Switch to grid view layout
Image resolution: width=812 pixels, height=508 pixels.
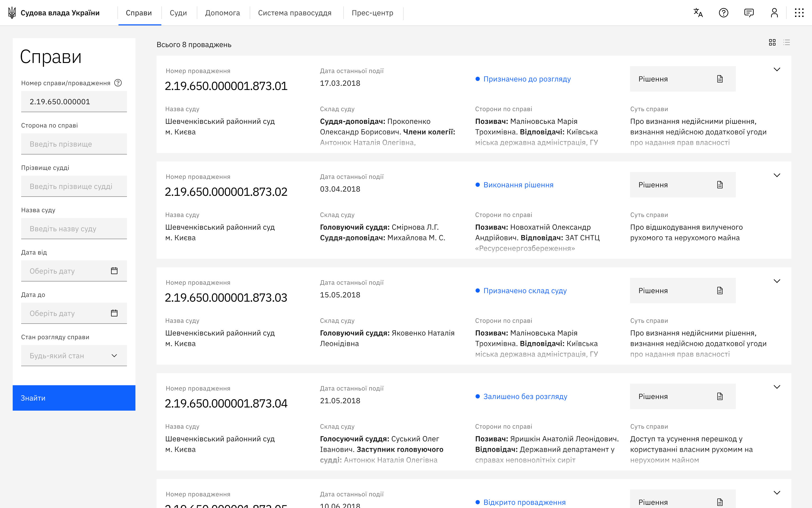(x=772, y=42)
